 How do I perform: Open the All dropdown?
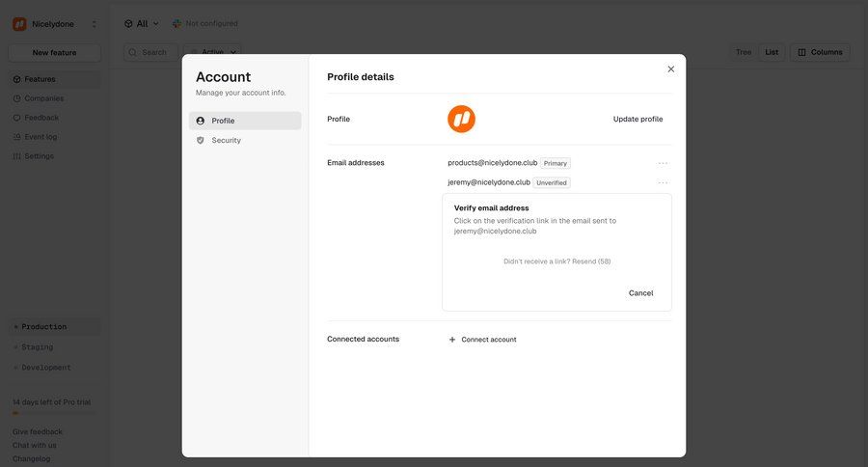click(x=141, y=24)
